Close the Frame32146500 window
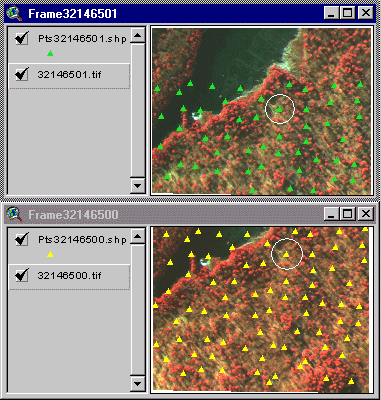The height and width of the screenshot is (400, 381). tap(366, 214)
